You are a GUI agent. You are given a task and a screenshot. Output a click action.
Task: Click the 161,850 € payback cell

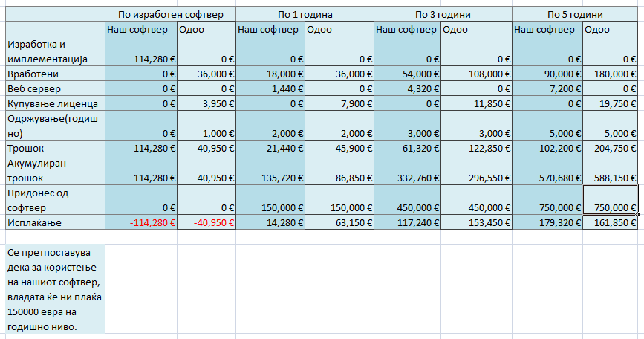610,222
